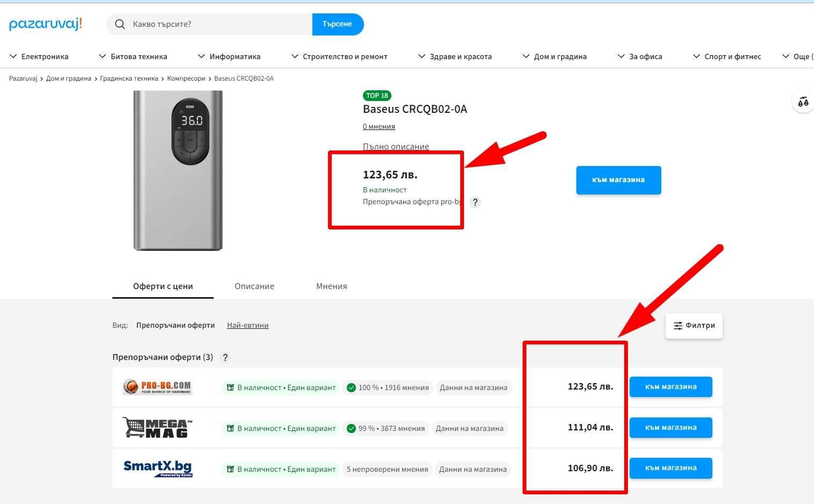814x504 pixels.
Task: Click the MEGA MAG shop logo
Action: (158, 428)
